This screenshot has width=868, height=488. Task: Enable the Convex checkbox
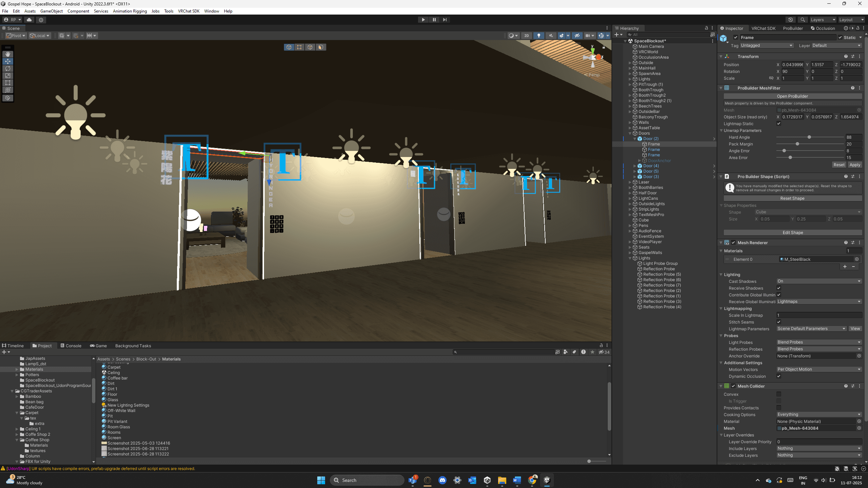779,394
